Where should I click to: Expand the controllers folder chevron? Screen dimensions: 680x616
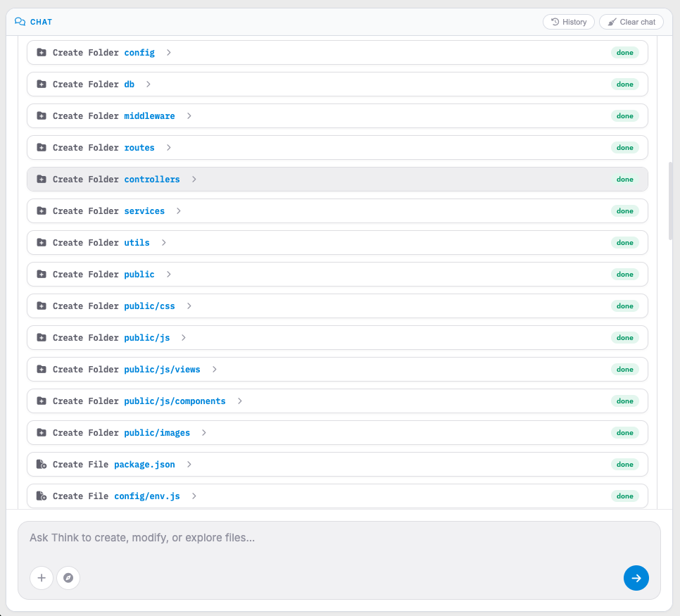pos(194,179)
